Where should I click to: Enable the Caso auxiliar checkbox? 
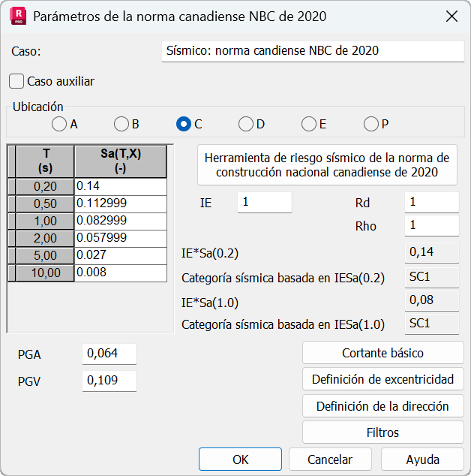(16, 81)
